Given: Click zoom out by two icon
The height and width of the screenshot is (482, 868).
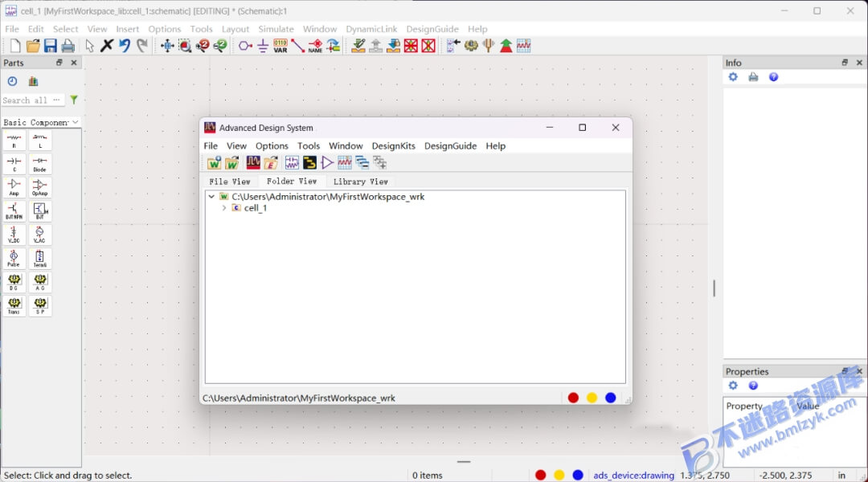Looking at the screenshot, I should (220, 45).
